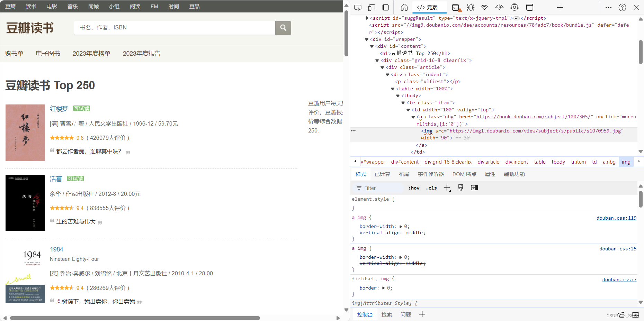Expand collapsed content of suggResult script
Viewport: 644px width, 321px height.
(517, 18)
